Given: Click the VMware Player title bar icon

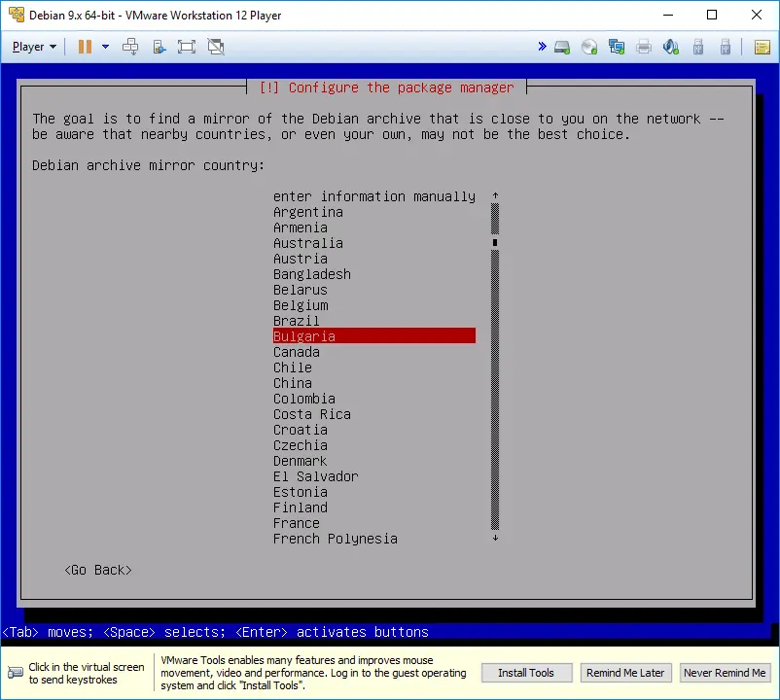Looking at the screenshot, I should coord(17,15).
